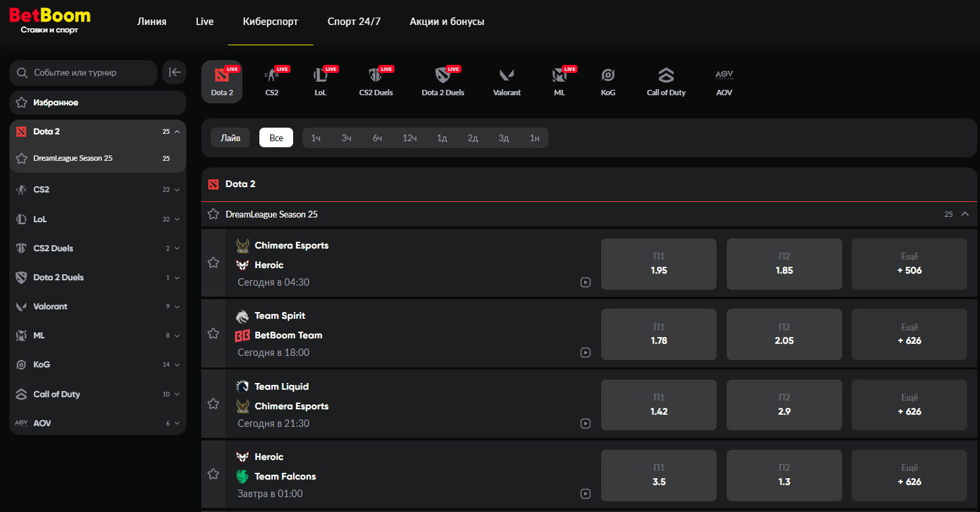
Task: Select the 12ч time filter
Action: point(409,138)
